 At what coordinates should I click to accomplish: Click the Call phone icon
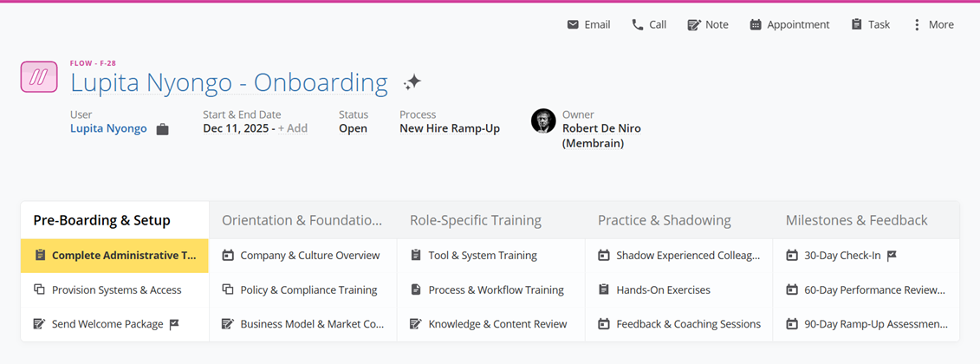pos(638,25)
